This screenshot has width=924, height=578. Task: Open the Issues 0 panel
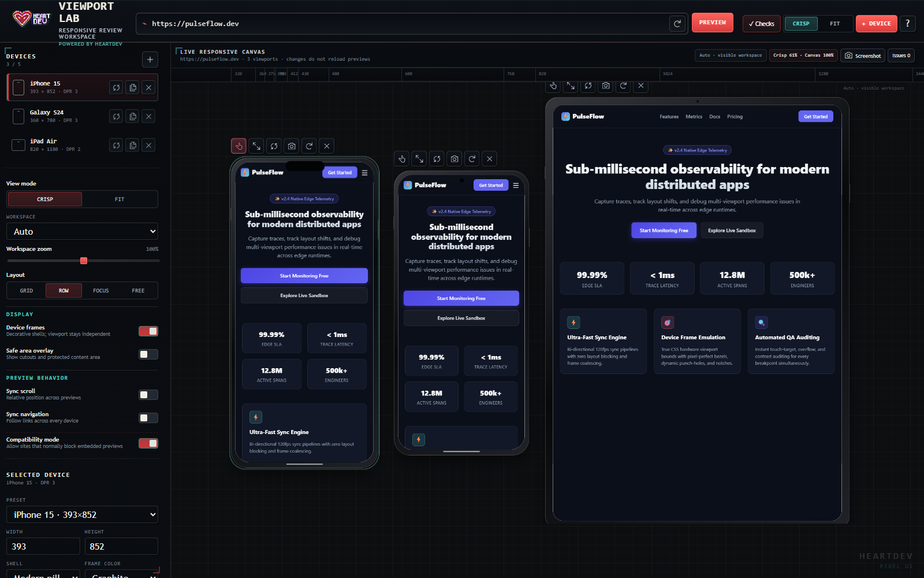pos(901,55)
